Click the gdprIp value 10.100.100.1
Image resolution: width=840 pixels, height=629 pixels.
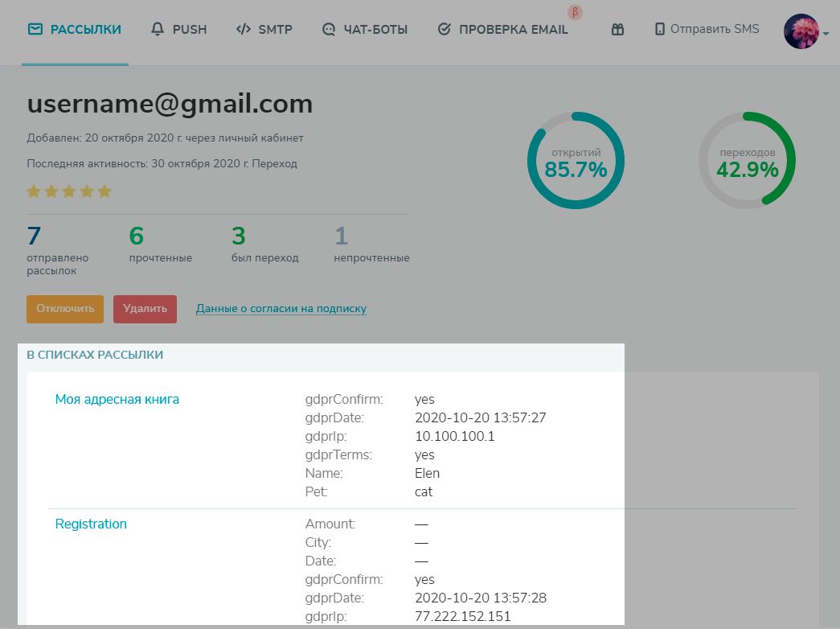click(x=455, y=437)
